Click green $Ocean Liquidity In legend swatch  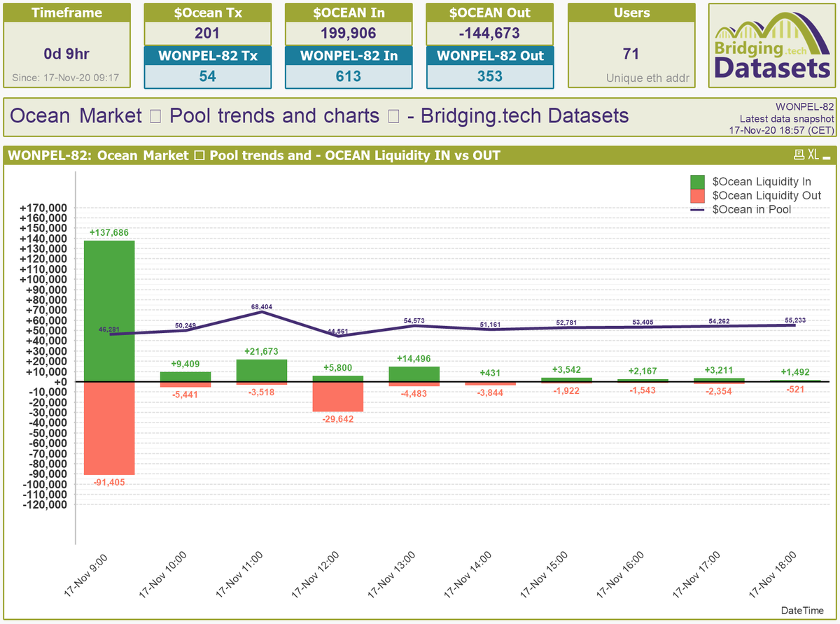pos(699,182)
